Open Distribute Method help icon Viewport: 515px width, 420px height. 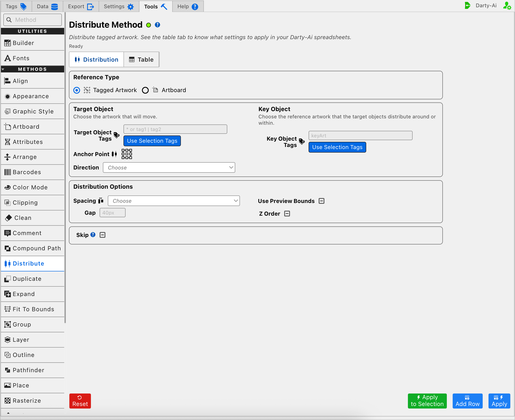pyautogui.click(x=157, y=25)
